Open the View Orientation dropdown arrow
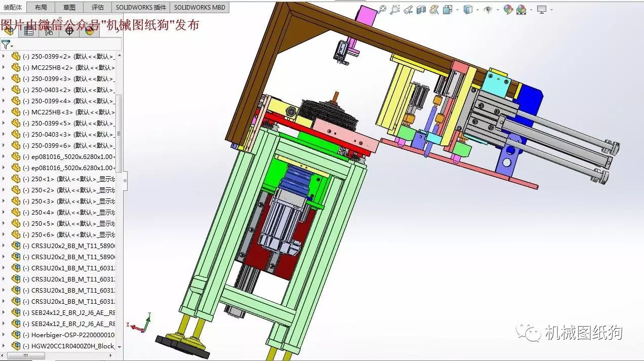Viewport: 644px width, 361px height. coord(457,10)
